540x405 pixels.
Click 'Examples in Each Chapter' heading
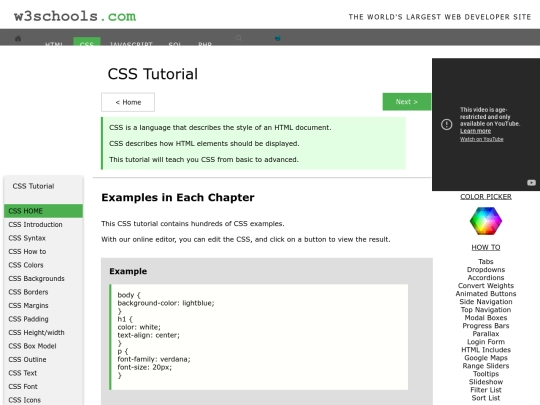(x=178, y=197)
